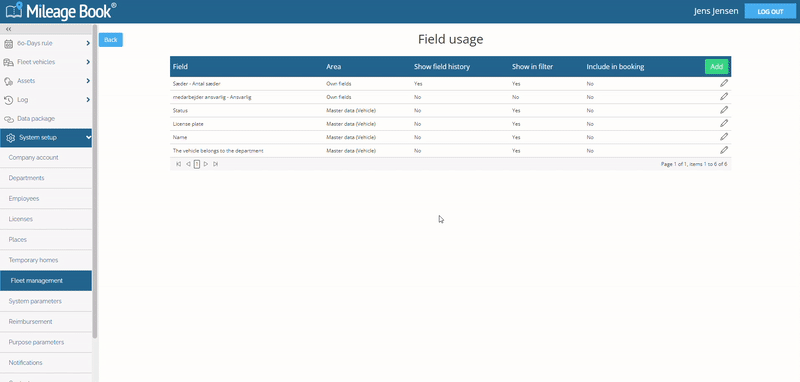Click the green Add button

(x=716, y=67)
